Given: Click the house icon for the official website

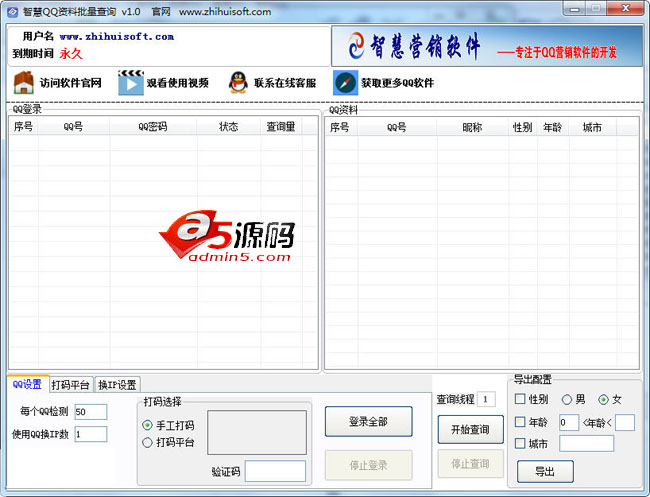Looking at the screenshot, I should (x=24, y=82).
